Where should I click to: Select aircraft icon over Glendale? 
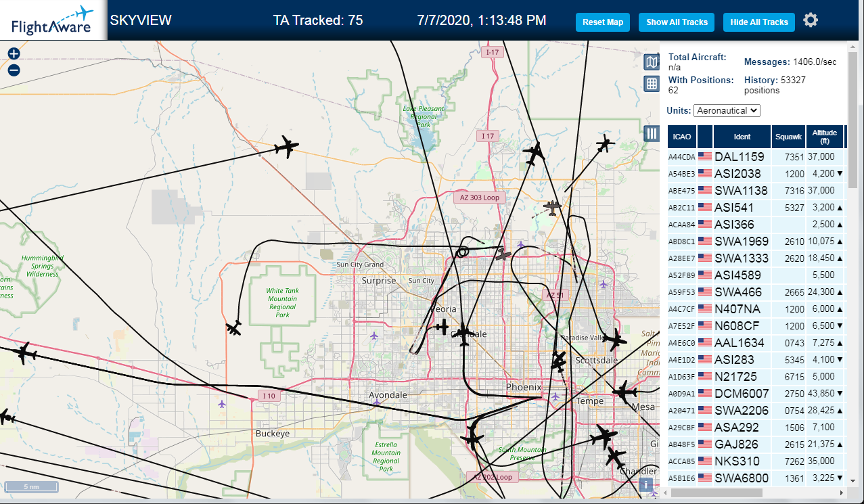tap(463, 334)
